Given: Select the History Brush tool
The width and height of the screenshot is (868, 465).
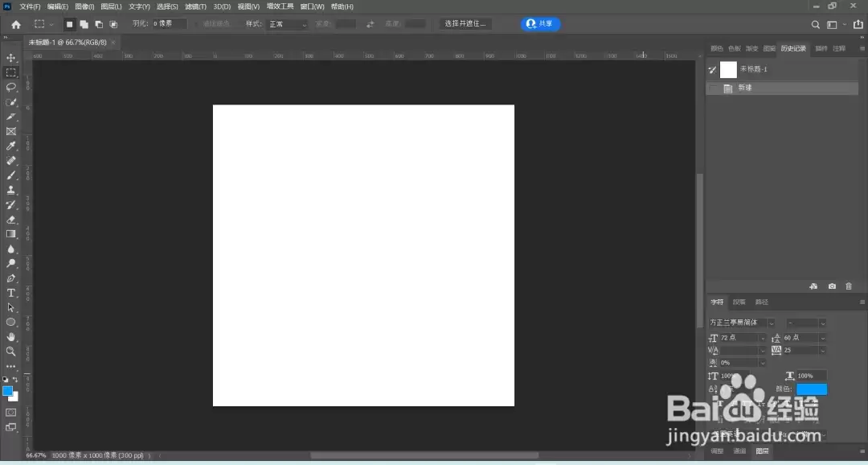Looking at the screenshot, I should coord(10,204).
